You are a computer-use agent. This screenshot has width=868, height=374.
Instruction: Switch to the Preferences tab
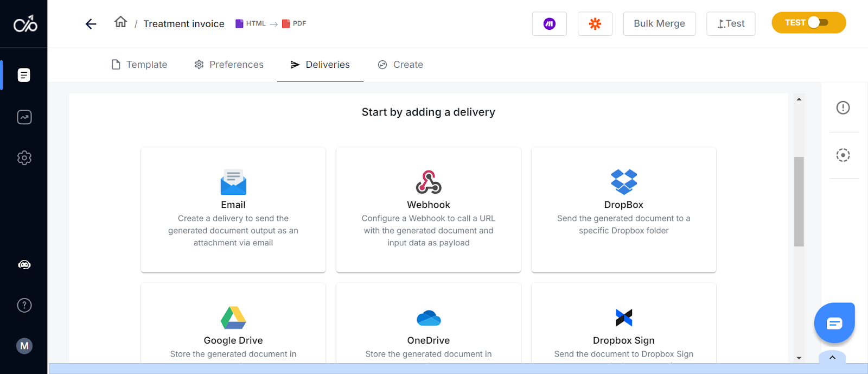click(x=229, y=65)
